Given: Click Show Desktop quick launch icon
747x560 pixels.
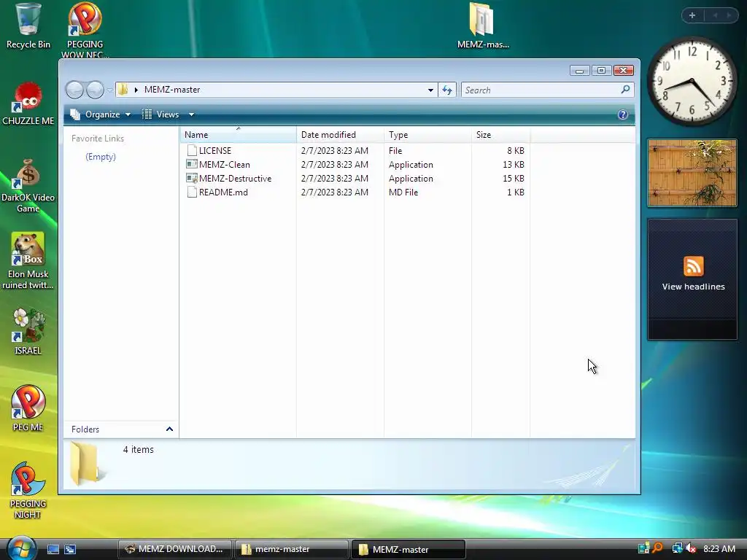Looking at the screenshot, I should pos(53,550).
